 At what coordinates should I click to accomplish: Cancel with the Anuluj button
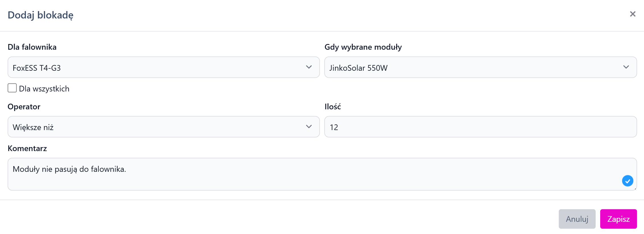tap(577, 219)
